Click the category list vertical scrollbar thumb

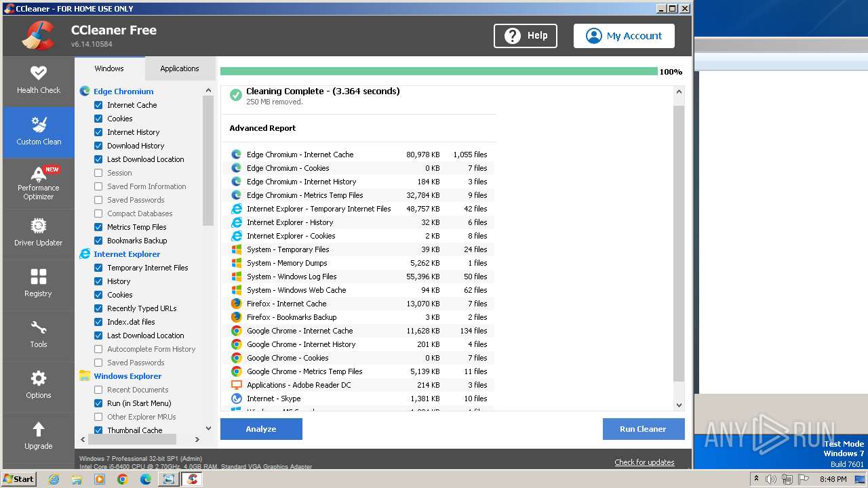tap(208, 161)
